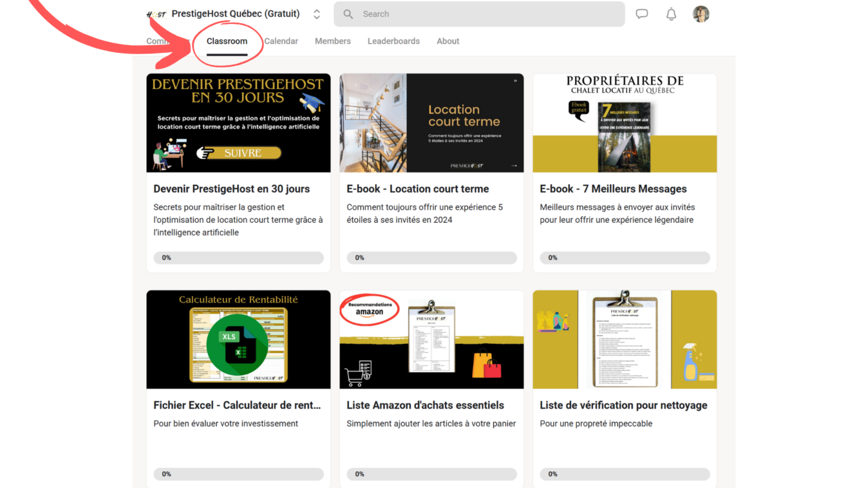Click description starting "Secrets pour maîtriser la gestion"

click(x=238, y=220)
